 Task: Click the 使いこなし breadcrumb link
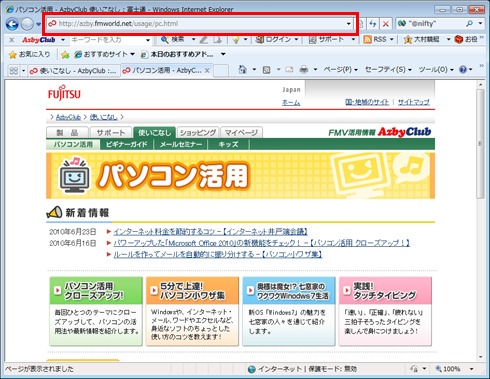coord(104,117)
